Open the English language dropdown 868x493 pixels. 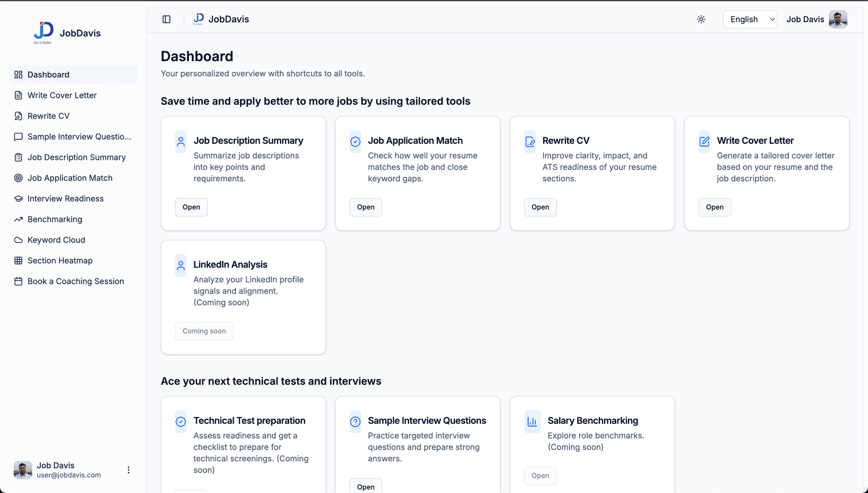(x=750, y=19)
